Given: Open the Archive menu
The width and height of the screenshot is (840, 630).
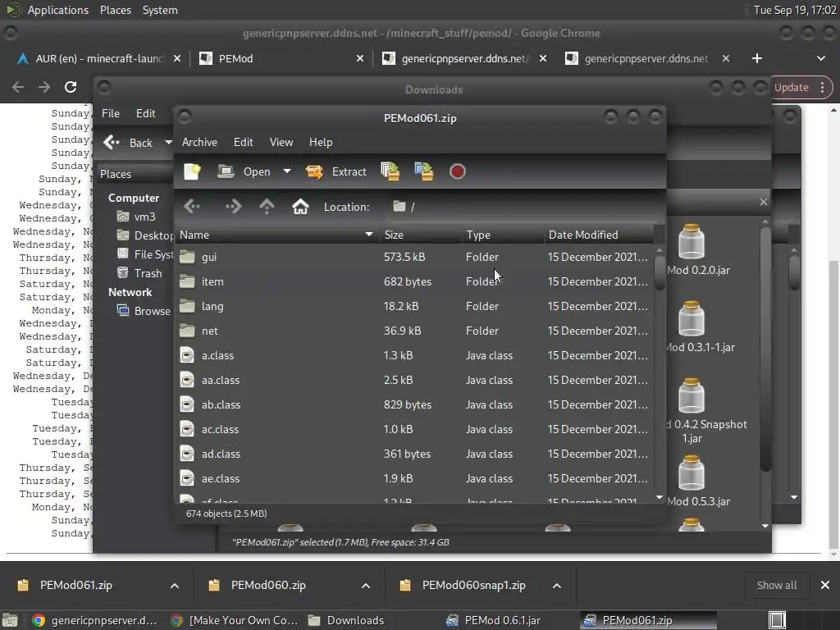Looking at the screenshot, I should 199,142.
